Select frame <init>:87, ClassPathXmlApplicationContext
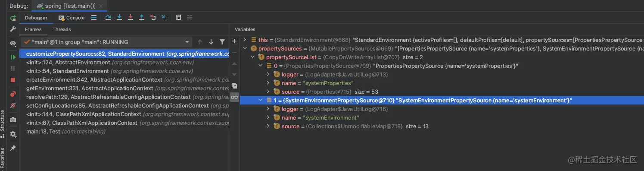 click(x=124, y=123)
